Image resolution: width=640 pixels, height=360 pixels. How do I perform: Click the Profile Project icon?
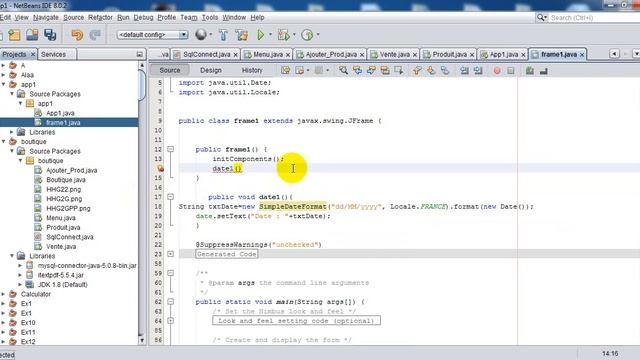pyautogui.click(x=307, y=35)
